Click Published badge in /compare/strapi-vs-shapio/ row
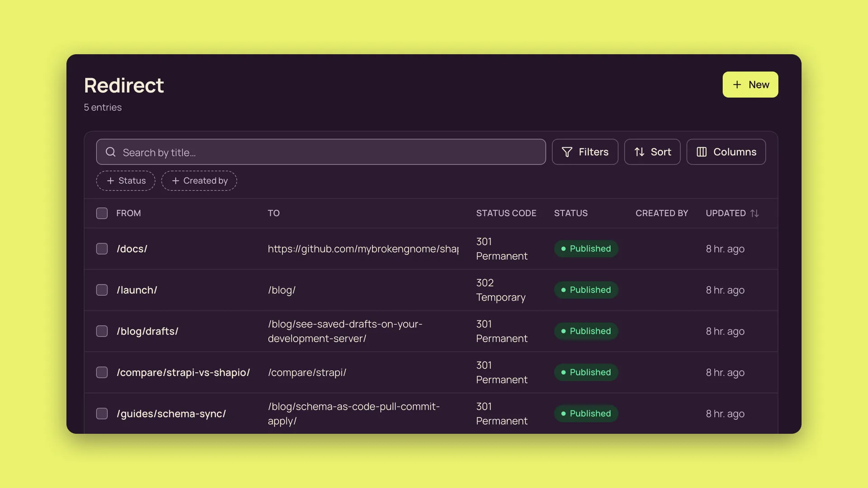The image size is (868, 488). [586, 372]
